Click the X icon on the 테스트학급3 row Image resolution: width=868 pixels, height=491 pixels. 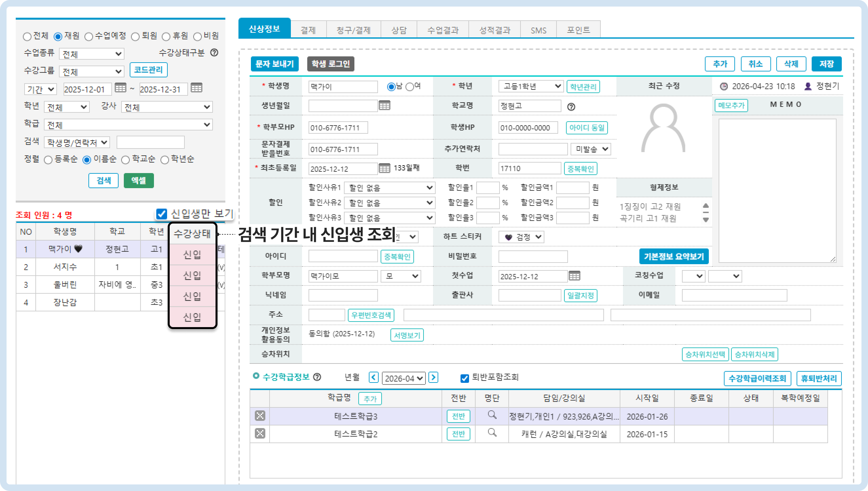coord(260,416)
